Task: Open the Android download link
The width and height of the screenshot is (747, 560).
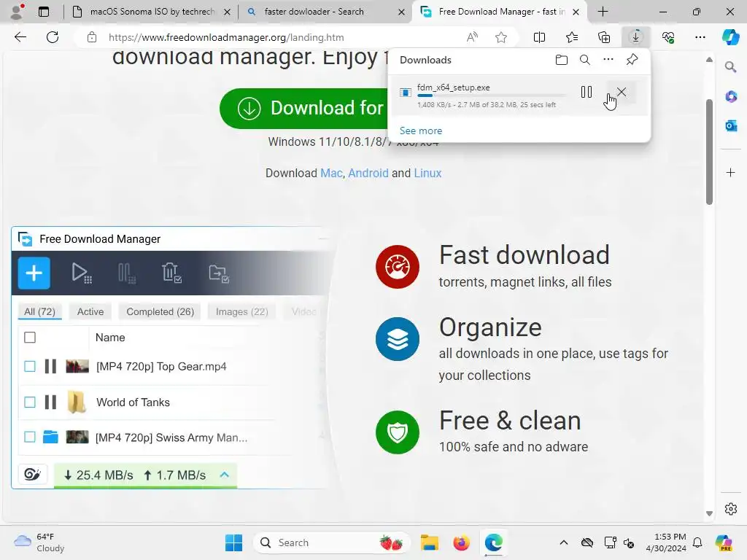Action: point(368,173)
